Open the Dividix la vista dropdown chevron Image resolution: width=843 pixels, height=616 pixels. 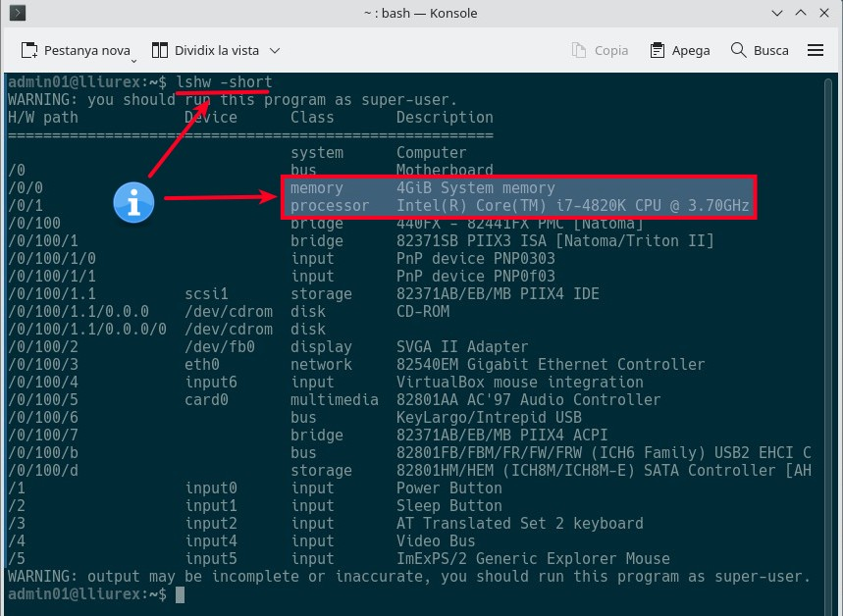[275, 50]
